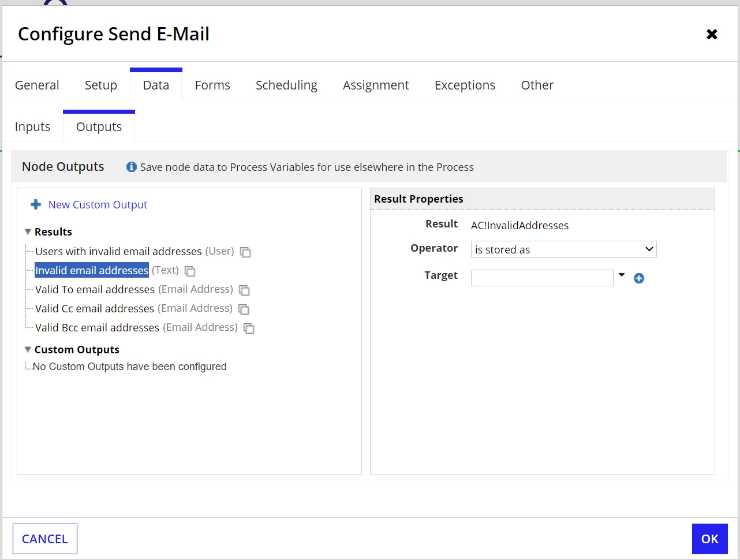Select the Data tab
The image size is (740, 560).
pyautogui.click(x=156, y=85)
